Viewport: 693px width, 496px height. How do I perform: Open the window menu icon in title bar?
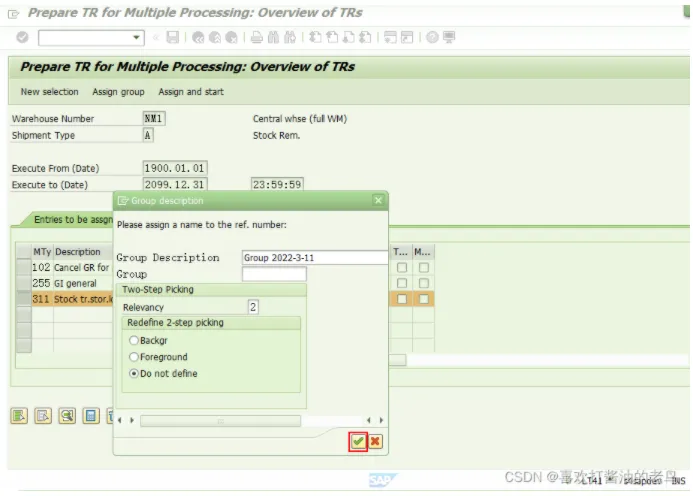(14, 14)
